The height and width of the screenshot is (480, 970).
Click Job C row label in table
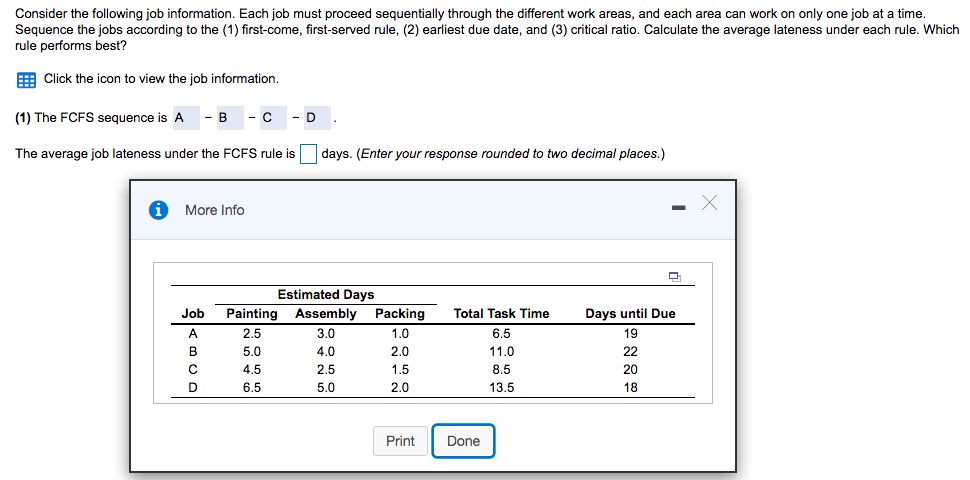click(193, 370)
